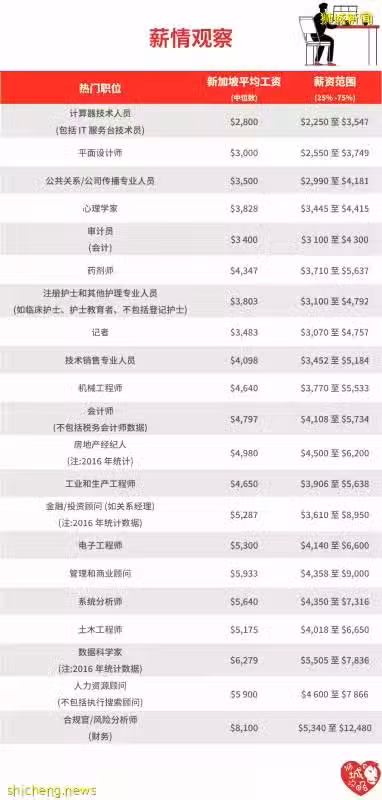Viewport: 382px width, 800px height.
Task: Select the 电子工程师 row
Action: [191, 545]
